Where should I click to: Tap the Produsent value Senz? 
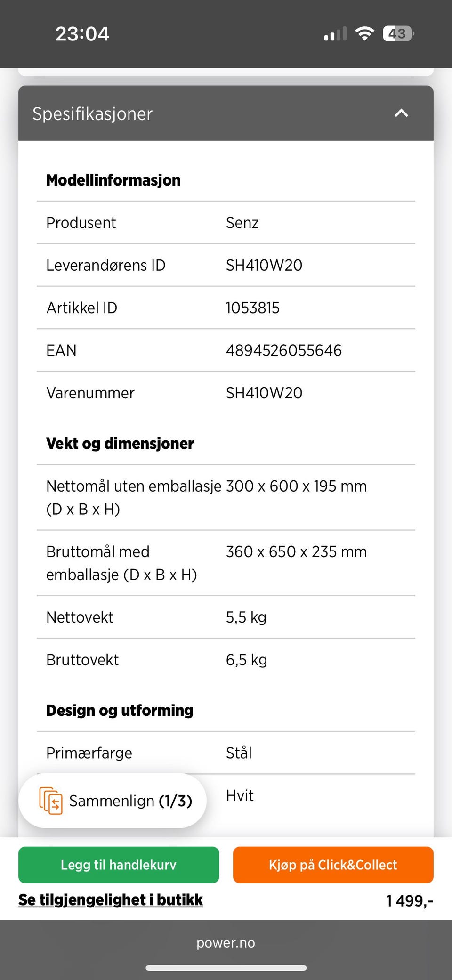(x=242, y=223)
